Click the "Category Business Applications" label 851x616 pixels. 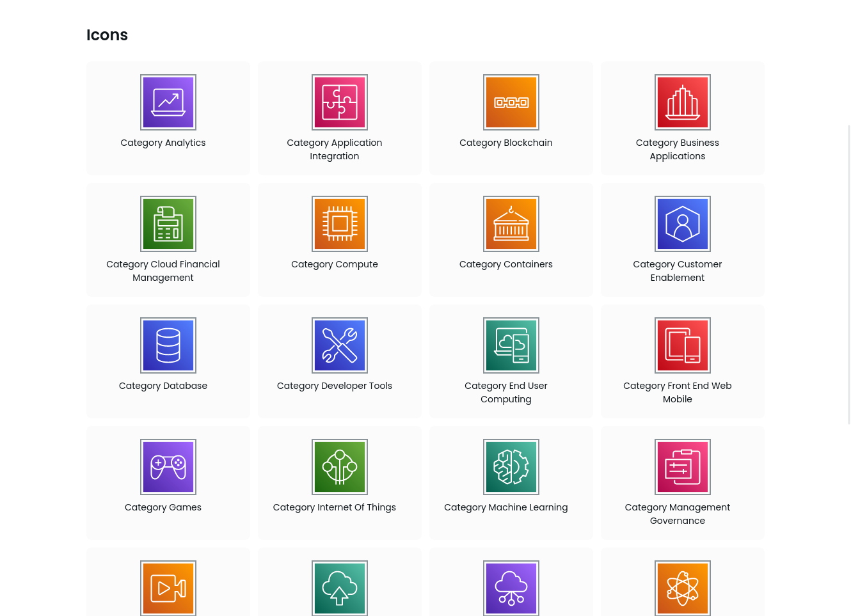pyautogui.click(x=678, y=149)
